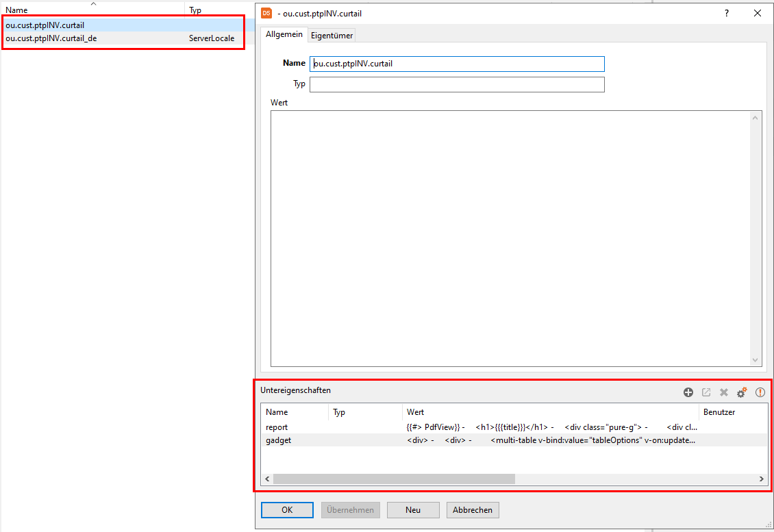Screen dimensions: 774x532
Task: Confirm the dialog with OK
Action: coord(287,510)
